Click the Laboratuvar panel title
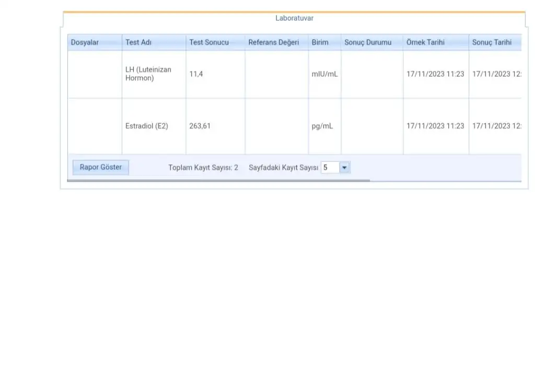 (295, 18)
